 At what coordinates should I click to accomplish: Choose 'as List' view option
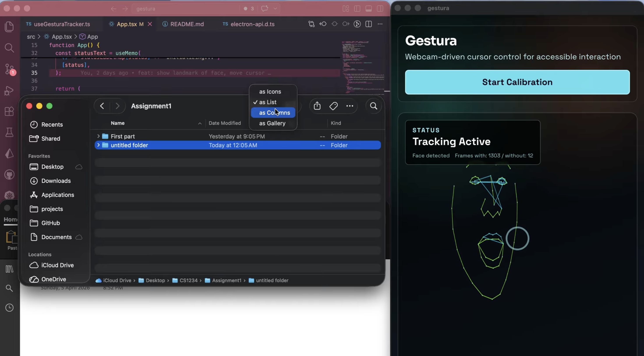[x=273, y=102]
